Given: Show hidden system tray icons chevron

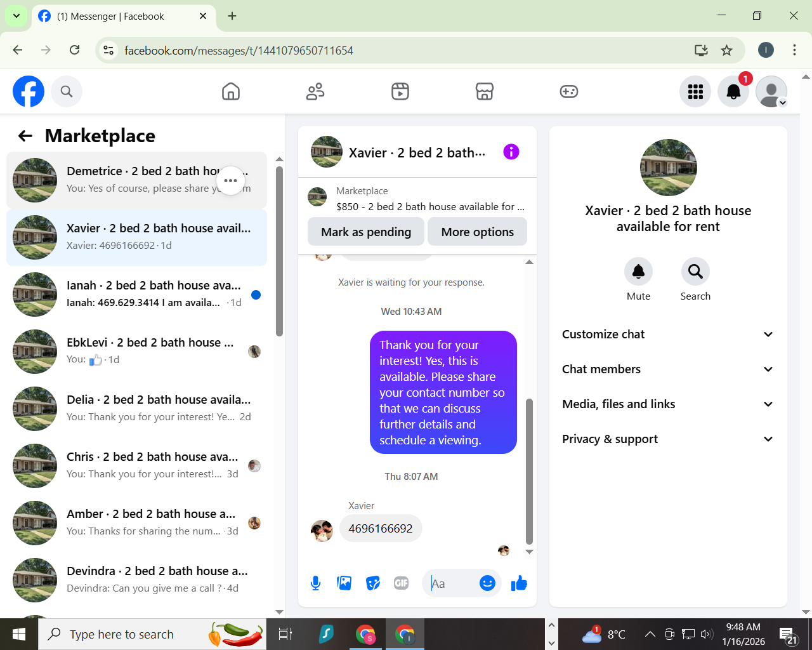Looking at the screenshot, I should [x=650, y=633].
